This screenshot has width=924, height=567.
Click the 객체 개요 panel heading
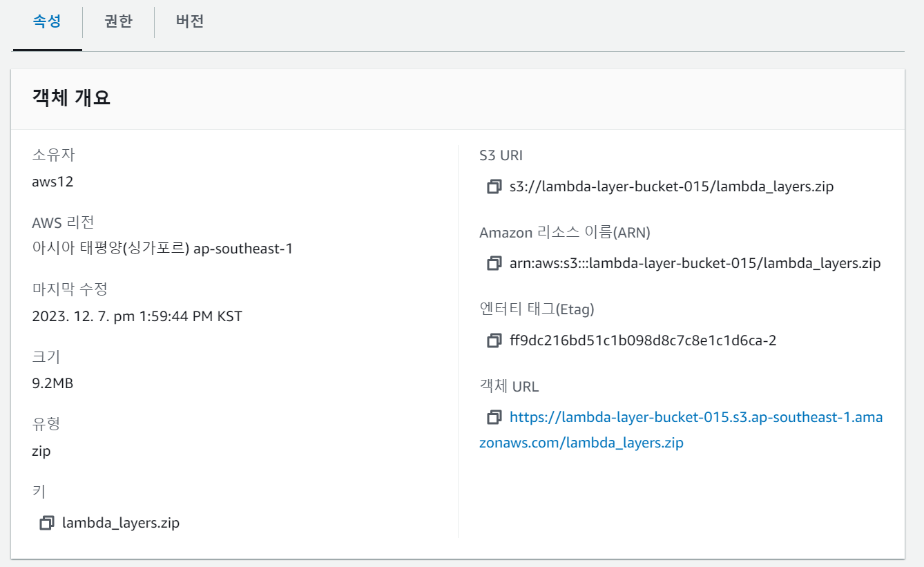coord(71,98)
